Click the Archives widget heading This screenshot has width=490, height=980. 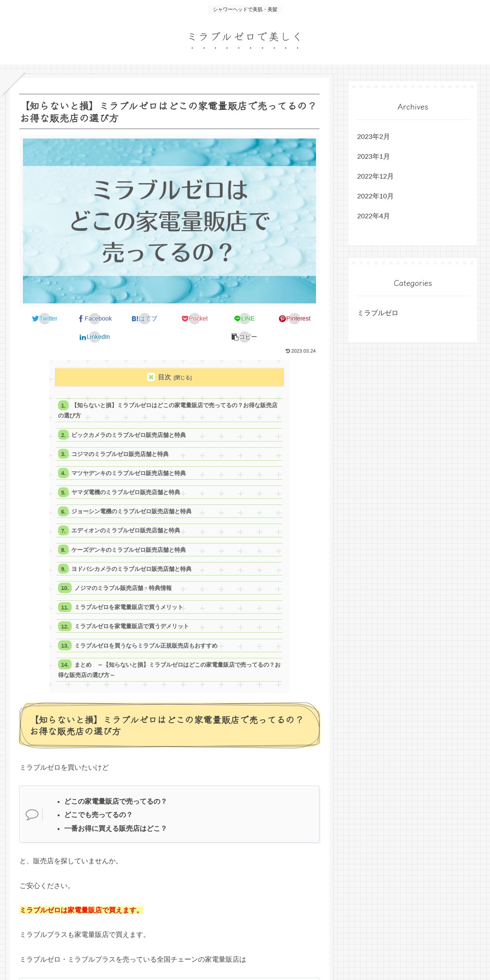coord(413,107)
